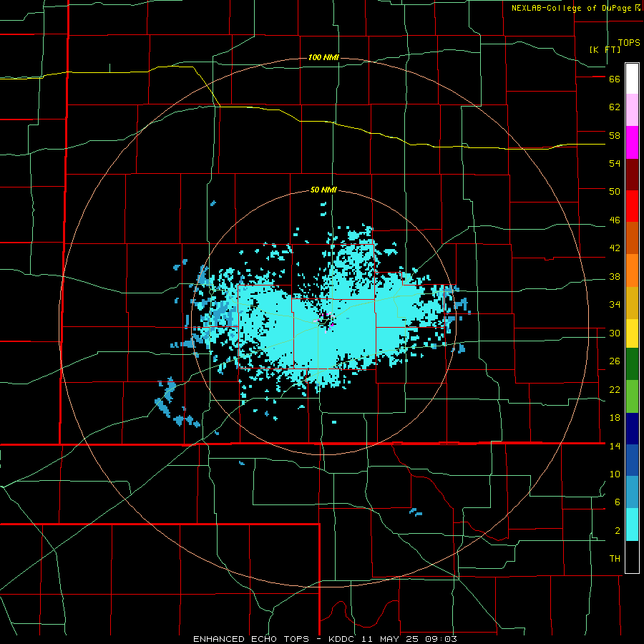The image size is (644, 644).
Task: Click the 46 value on legend scale
Action: coord(615,220)
